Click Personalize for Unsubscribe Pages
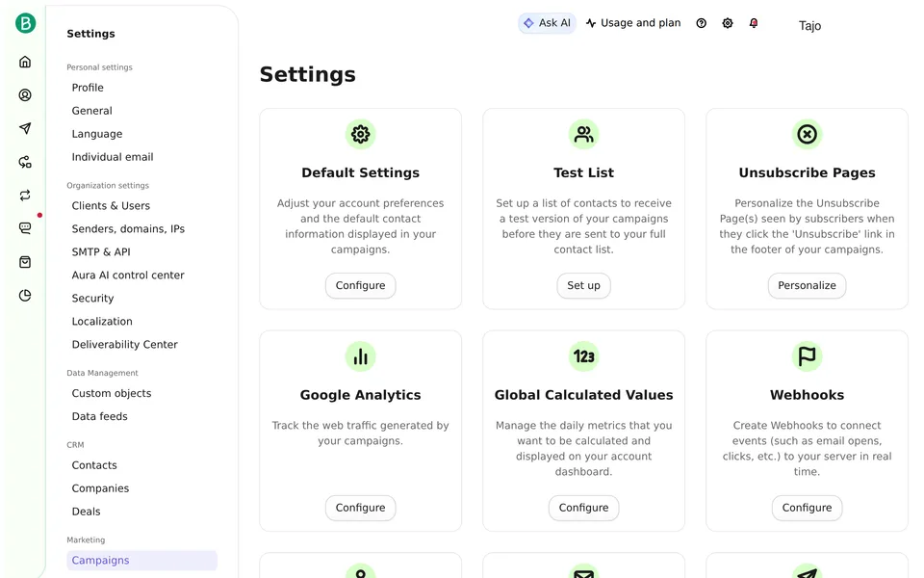 [x=808, y=285]
